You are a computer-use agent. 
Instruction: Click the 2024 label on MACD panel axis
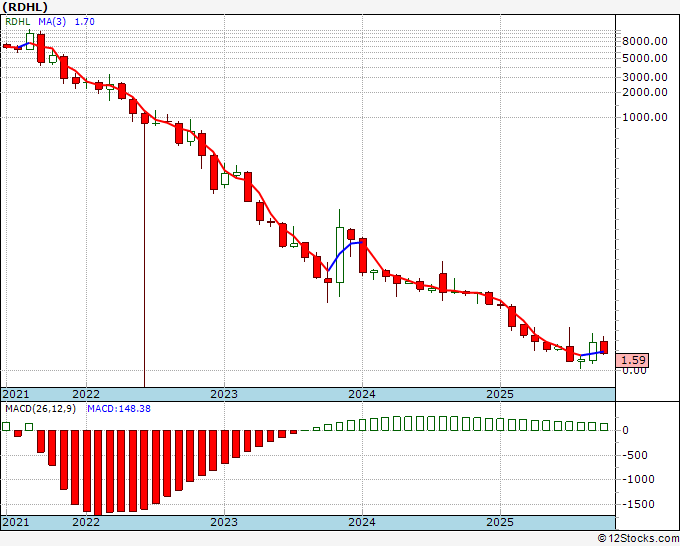(x=362, y=522)
